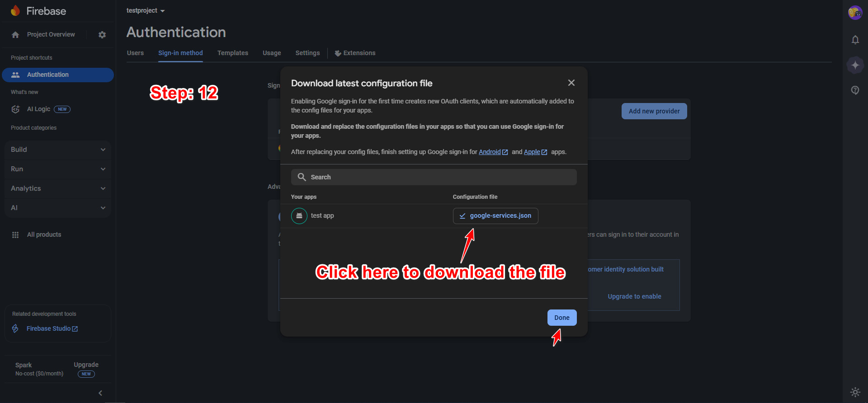The image size is (868, 403).
Task: Download the google-services.json file
Action: pos(495,216)
